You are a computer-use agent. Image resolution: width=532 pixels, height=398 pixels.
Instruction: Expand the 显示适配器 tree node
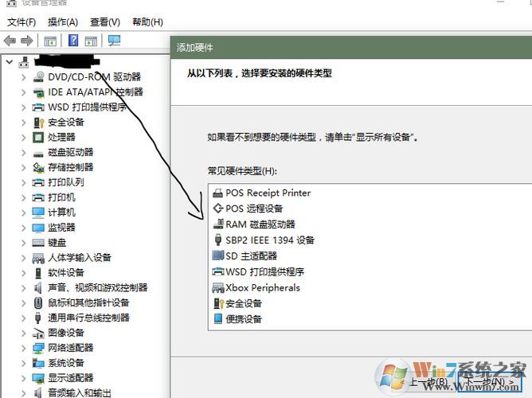click(x=23, y=378)
